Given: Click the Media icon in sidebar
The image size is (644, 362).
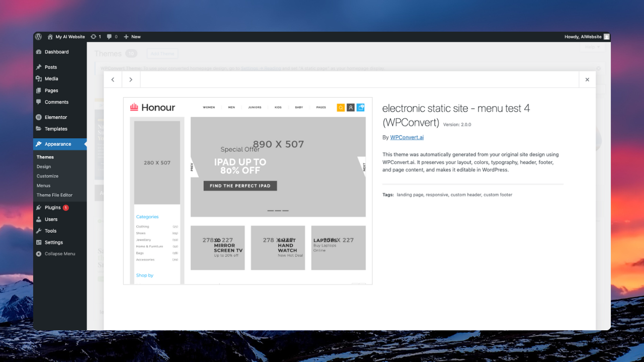Looking at the screenshot, I should [x=39, y=78].
